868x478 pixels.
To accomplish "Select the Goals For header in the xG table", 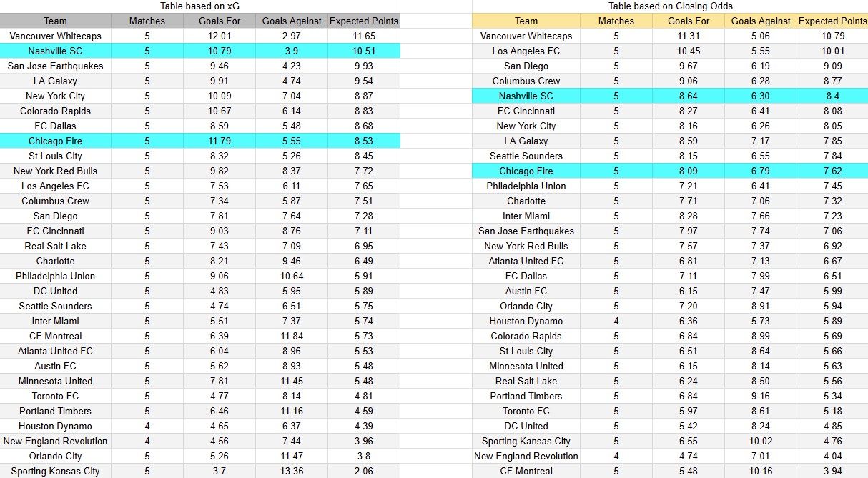I will 220,21.
